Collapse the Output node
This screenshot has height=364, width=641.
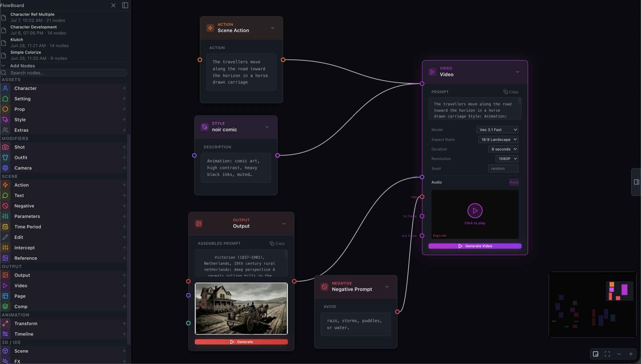(284, 224)
